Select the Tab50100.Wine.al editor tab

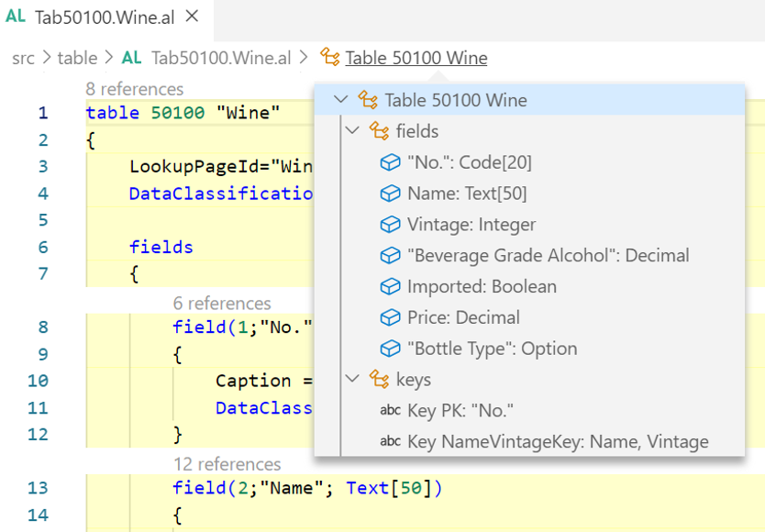[103, 17]
